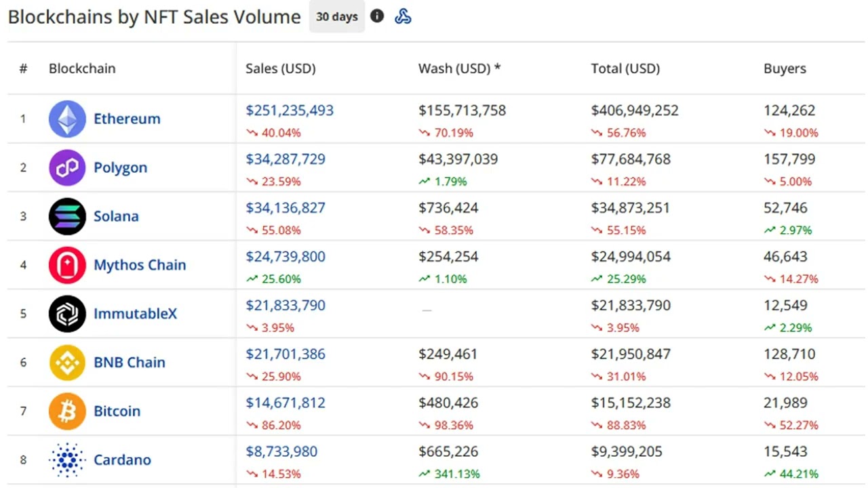Screen dimensions: 868x488
Task: Click BNB Chain sales value $21,701,386
Action: click(285, 354)
